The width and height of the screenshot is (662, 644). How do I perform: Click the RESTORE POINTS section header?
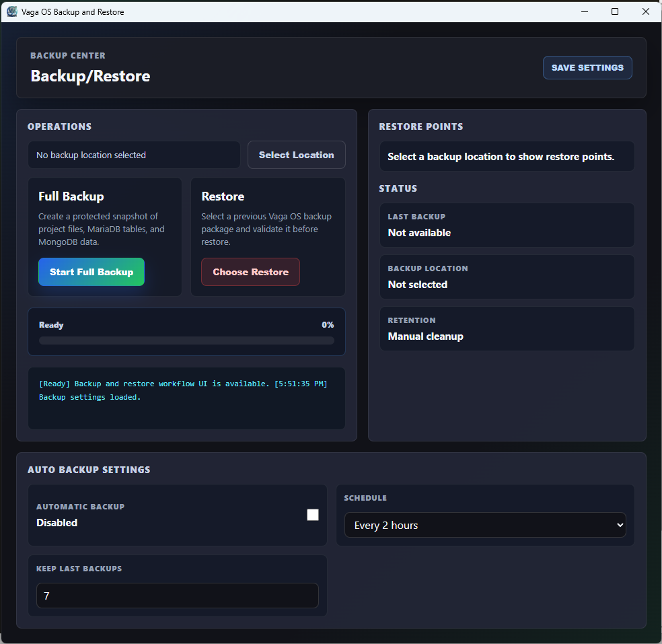(421, 127)
